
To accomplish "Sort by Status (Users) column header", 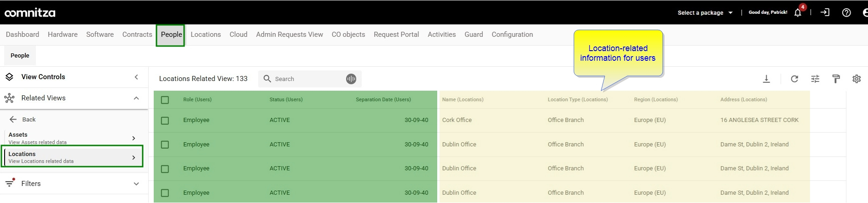I will (286, 99).
